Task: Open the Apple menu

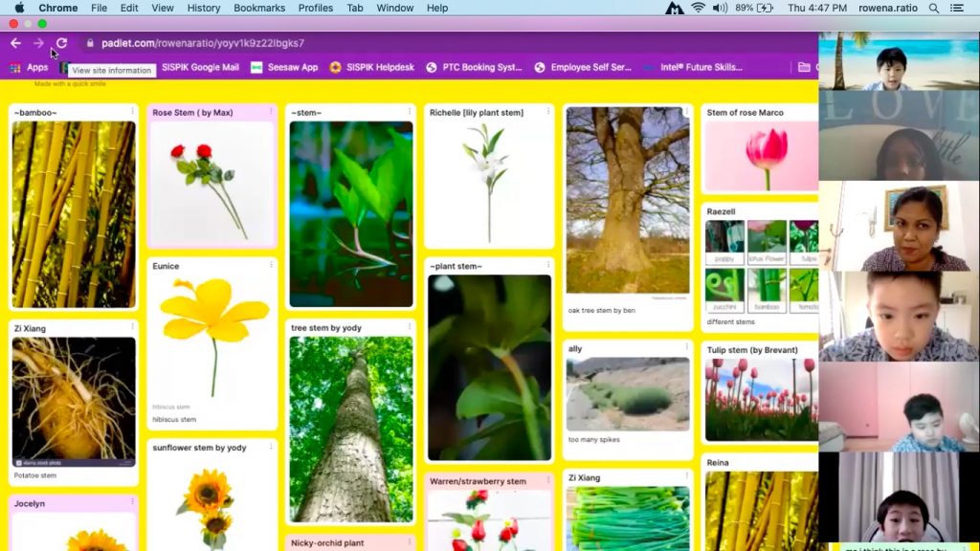Action: (x=18, y=8)
